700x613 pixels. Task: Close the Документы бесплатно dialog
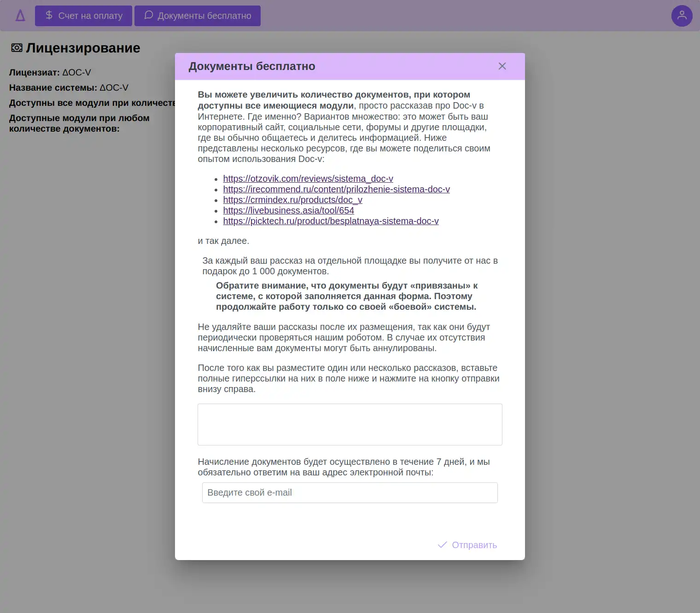pyautogui.click(x=502, y=66)
